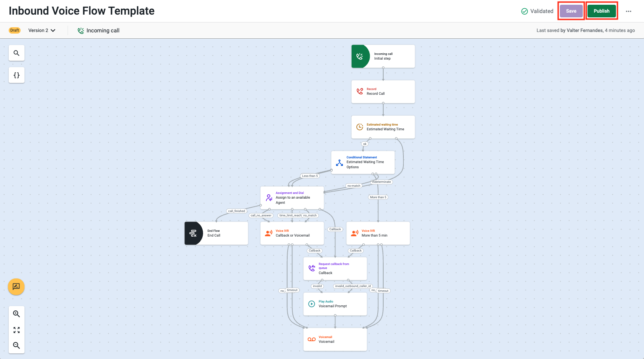The image size is (644, 359).
Task: Click the Voicemail node icon
Action: [312, 339]
